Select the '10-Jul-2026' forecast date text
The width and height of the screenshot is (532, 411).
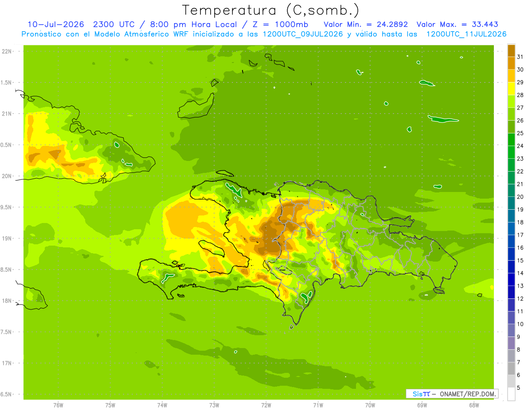pos(55,24)
